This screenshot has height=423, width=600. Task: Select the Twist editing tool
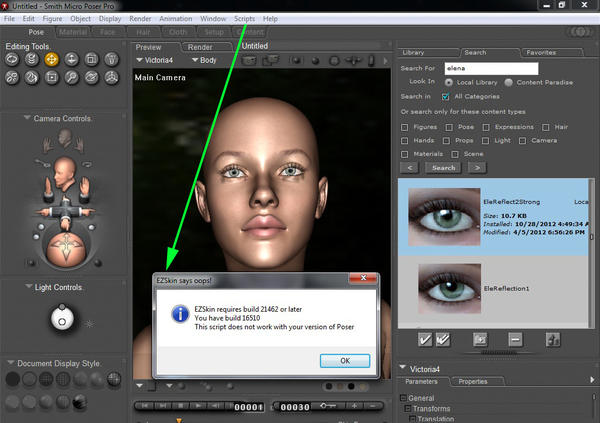coord(32,59)
